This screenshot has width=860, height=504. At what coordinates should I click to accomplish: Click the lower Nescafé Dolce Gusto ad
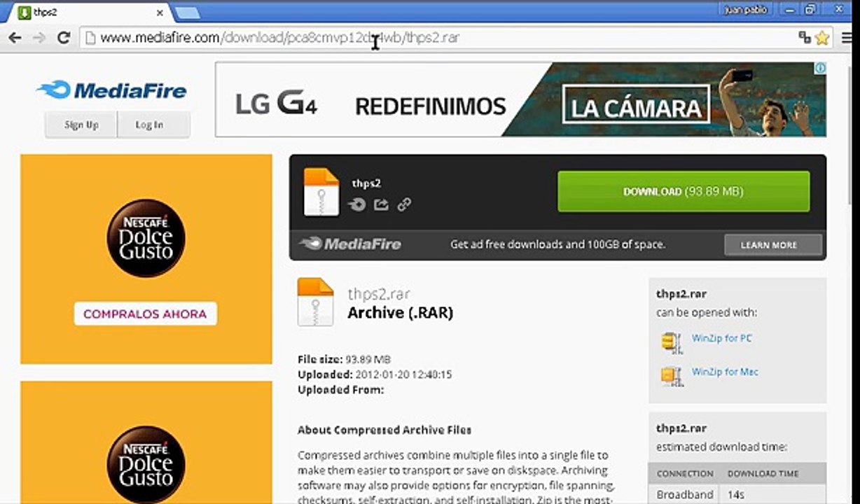(146, 442)
